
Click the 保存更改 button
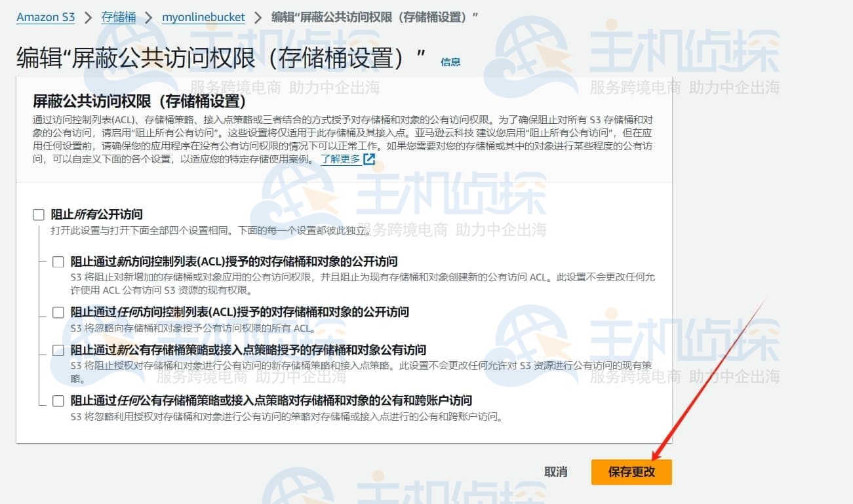(x=630, y=472)
